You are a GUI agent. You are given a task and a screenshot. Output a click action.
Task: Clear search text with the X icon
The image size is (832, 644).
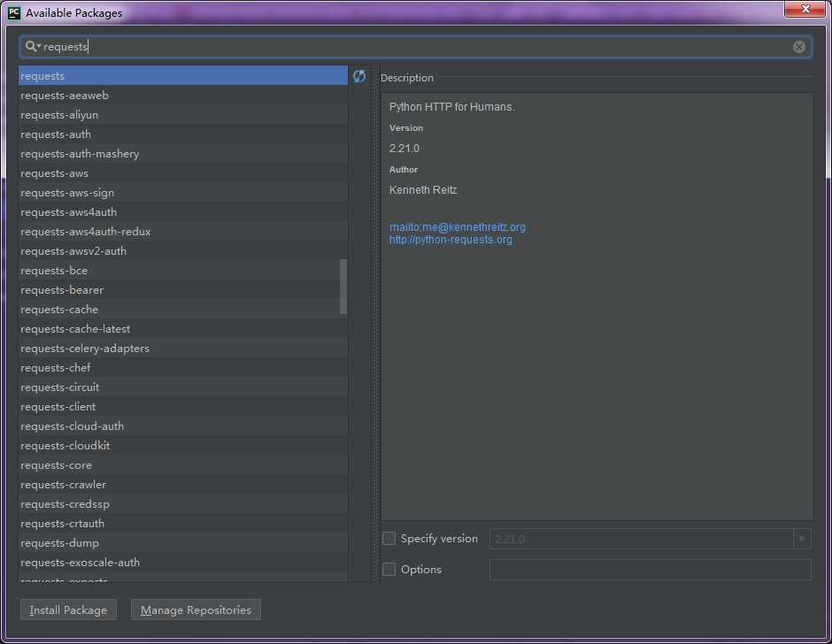pos(798,47)
